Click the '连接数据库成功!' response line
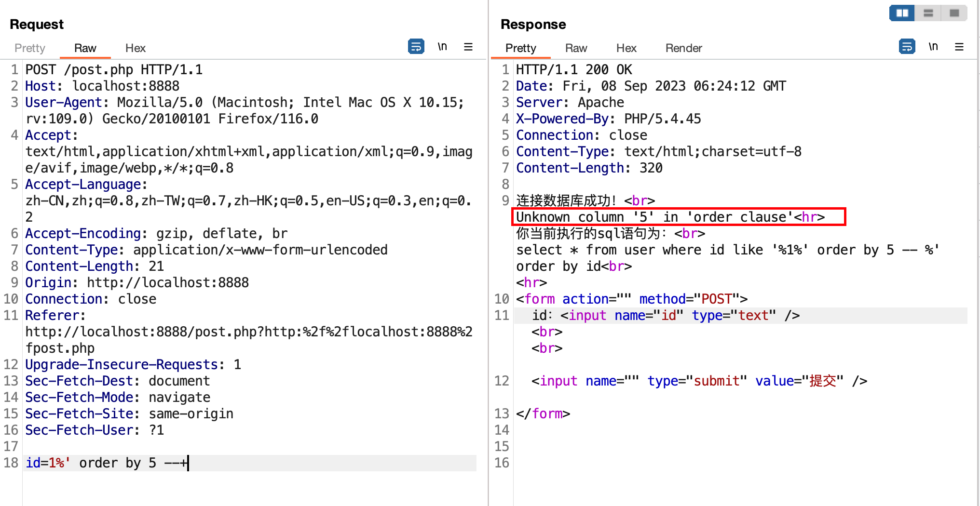The width and height of the screenshot is (980, 506). [x=585, y=201]
